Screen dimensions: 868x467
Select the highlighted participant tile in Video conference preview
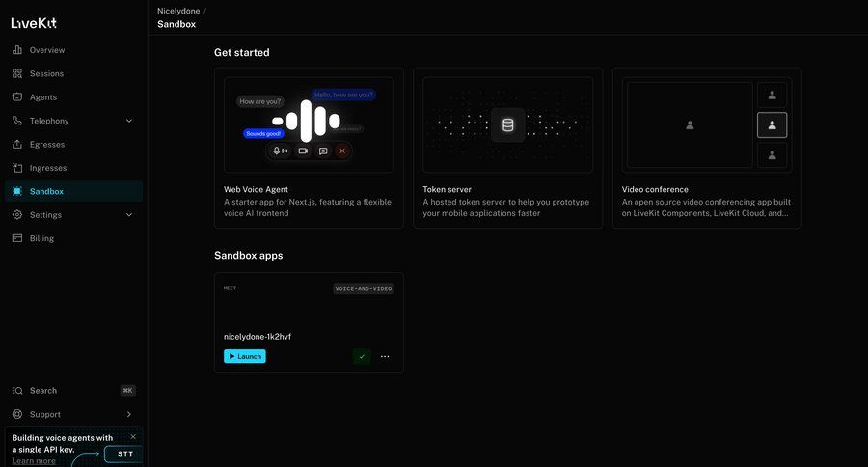[x=772, y=125]
